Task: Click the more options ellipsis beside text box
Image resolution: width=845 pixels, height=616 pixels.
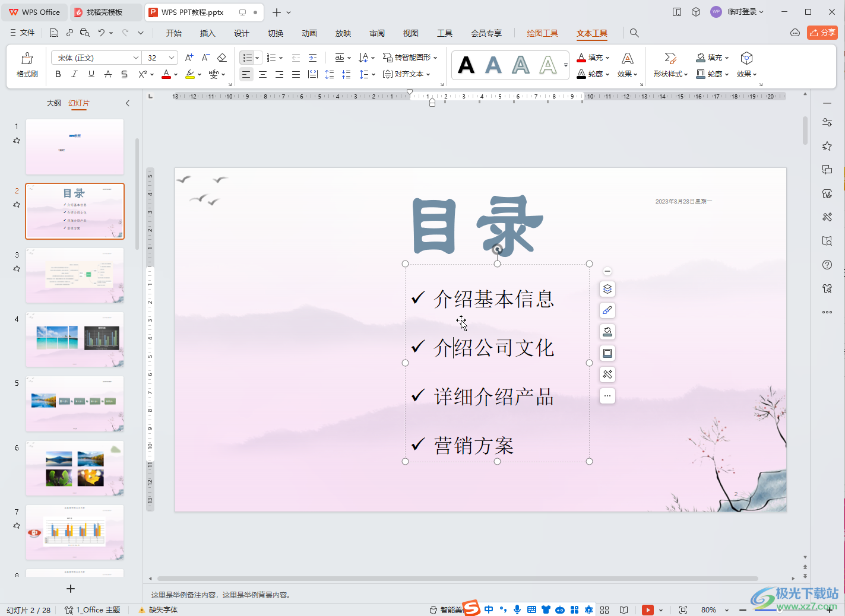Action: coord(607,396)
